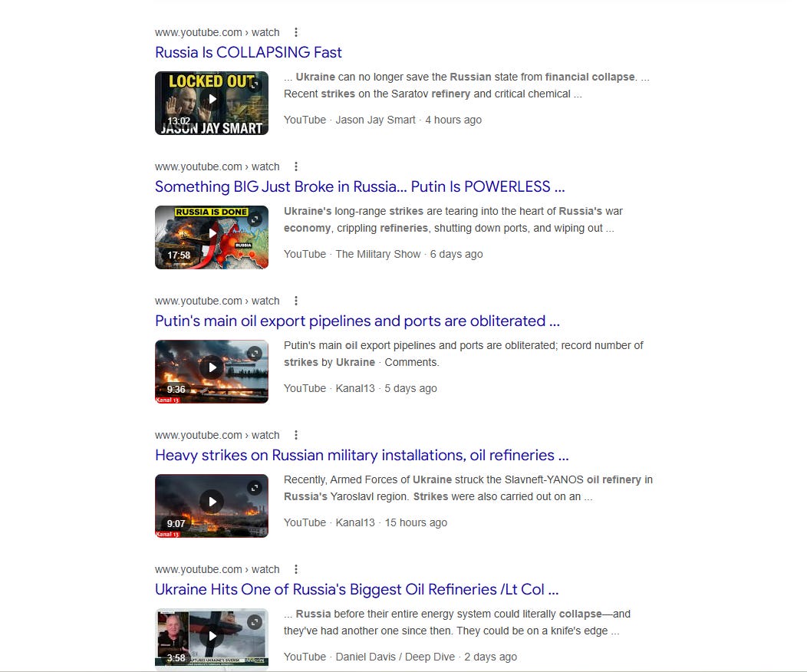Open 'Something BIG Just Broke in Russia' link
The width and height of the screenshot is (807, 672).
click(x=360, y=186)
